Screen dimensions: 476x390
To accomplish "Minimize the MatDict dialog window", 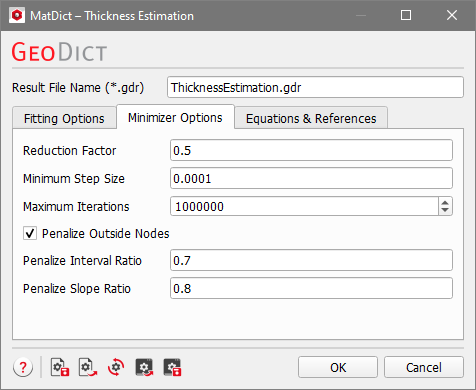I will click(361, 15).
